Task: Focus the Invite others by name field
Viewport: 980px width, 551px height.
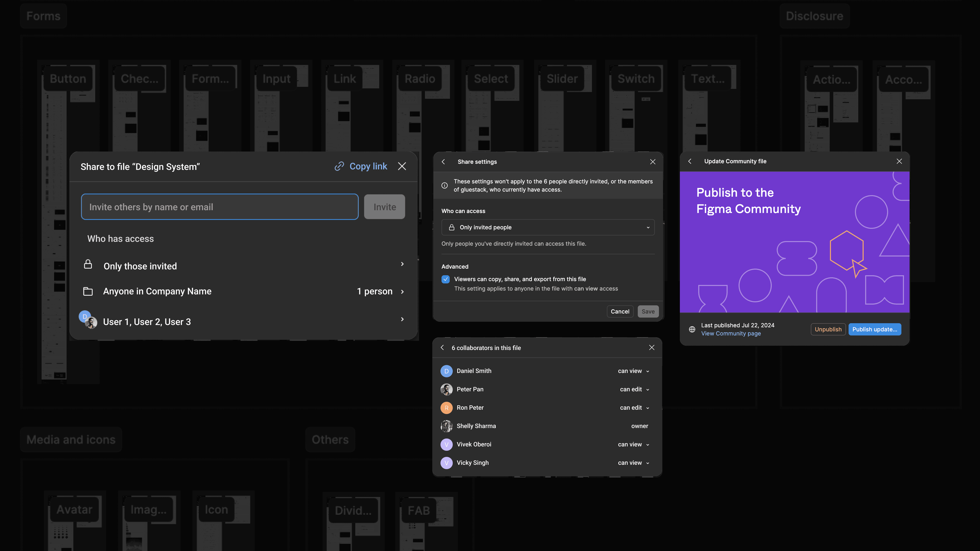Action: click(220, 207)
